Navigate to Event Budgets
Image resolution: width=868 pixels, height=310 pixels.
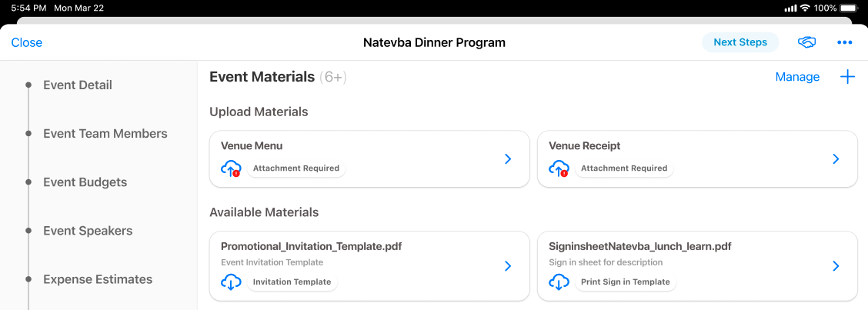[x=85, y=182]
